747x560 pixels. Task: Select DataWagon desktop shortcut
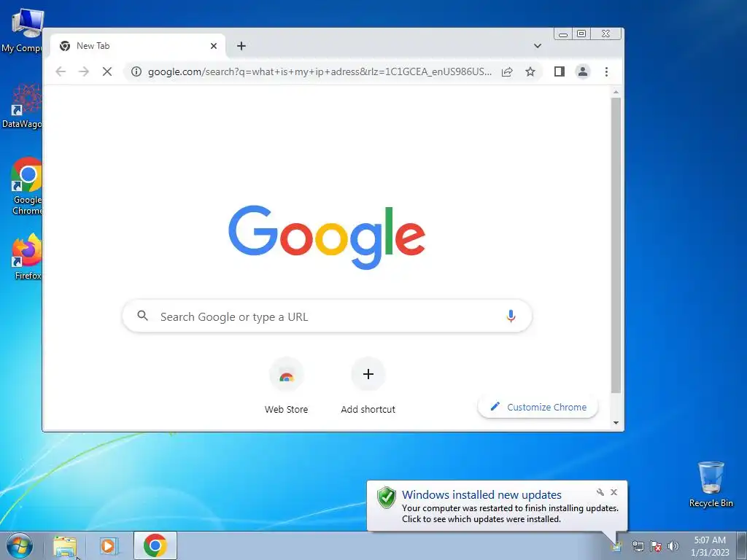(x=22, y=106)
